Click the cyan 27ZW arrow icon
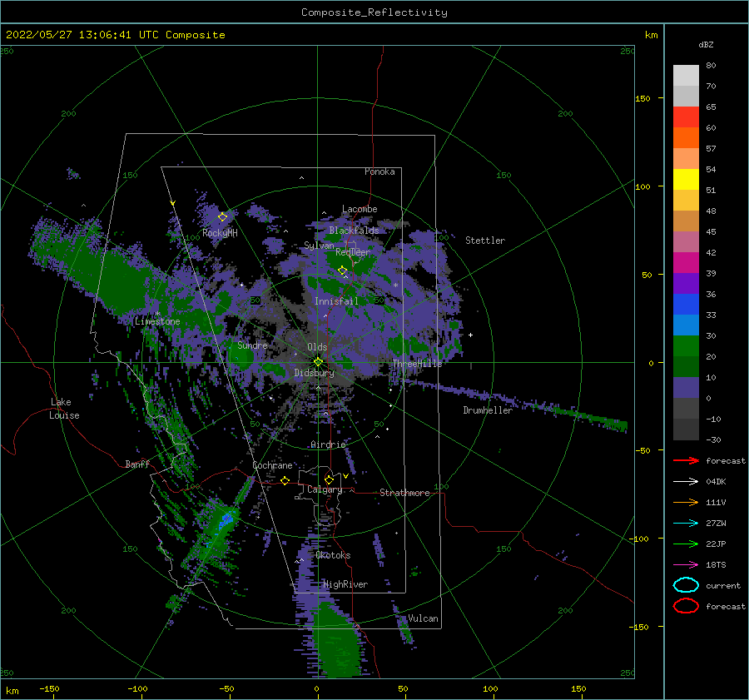749x700 pixels. tap(686, 524)
